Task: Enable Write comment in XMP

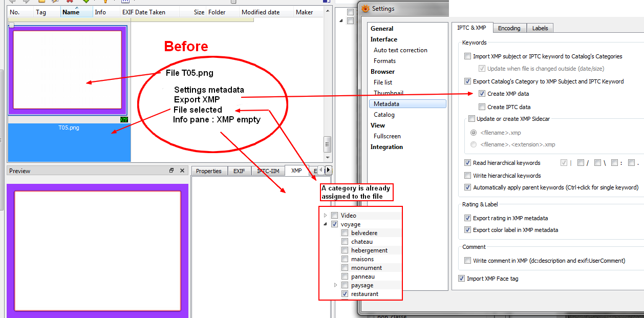Action: click(x=467, y=261)
